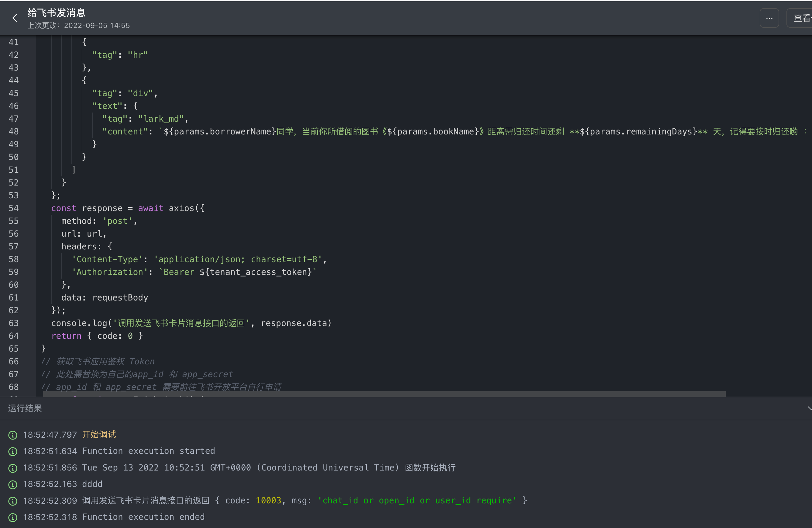Click line number 63 in the gutter

click(14, 323)
